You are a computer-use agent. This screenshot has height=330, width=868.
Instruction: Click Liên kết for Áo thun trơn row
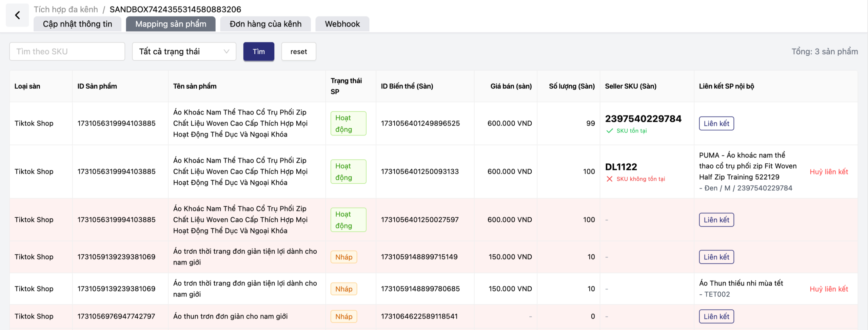coord(716,316)
